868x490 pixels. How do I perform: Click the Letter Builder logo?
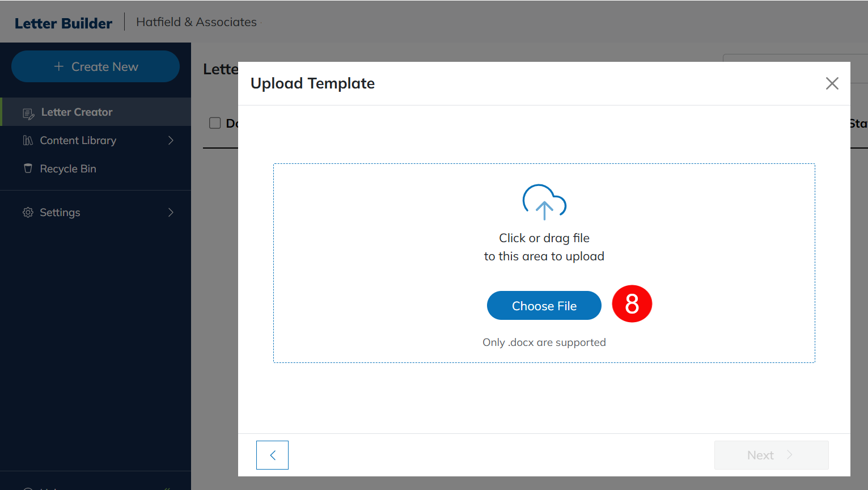pos(63,23)
